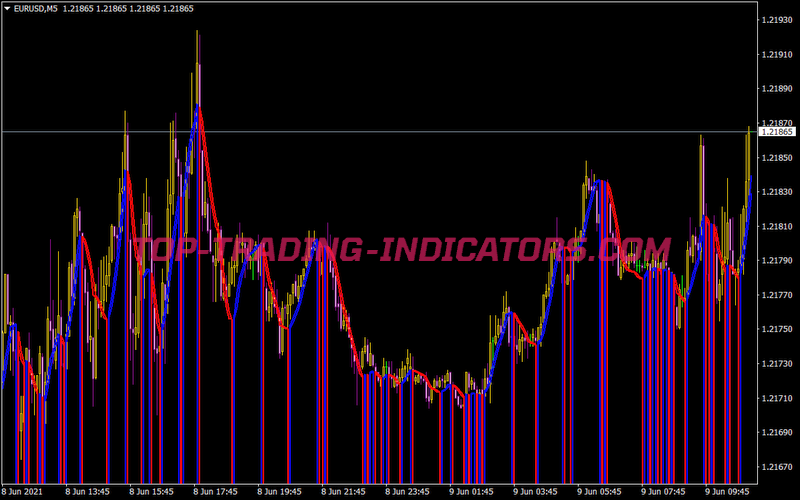800x500 pixels.
Task: Click the horizontal bid price line
Action: click(400, 132)
